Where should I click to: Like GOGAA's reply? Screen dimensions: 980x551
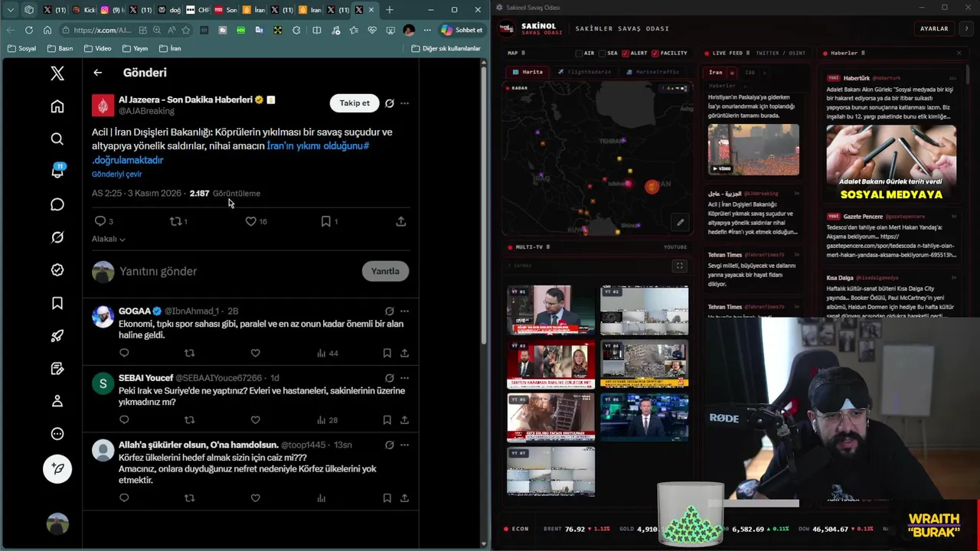[x=255, y=353]
